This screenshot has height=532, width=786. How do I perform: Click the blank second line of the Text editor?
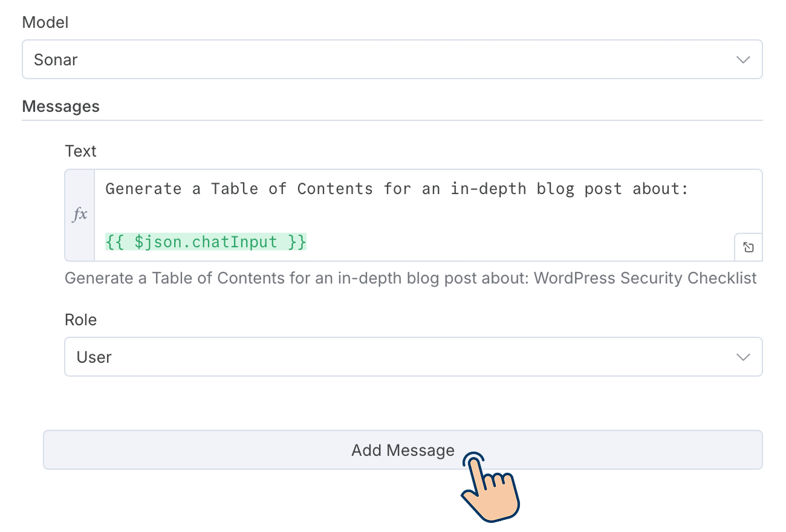(363, 215)
